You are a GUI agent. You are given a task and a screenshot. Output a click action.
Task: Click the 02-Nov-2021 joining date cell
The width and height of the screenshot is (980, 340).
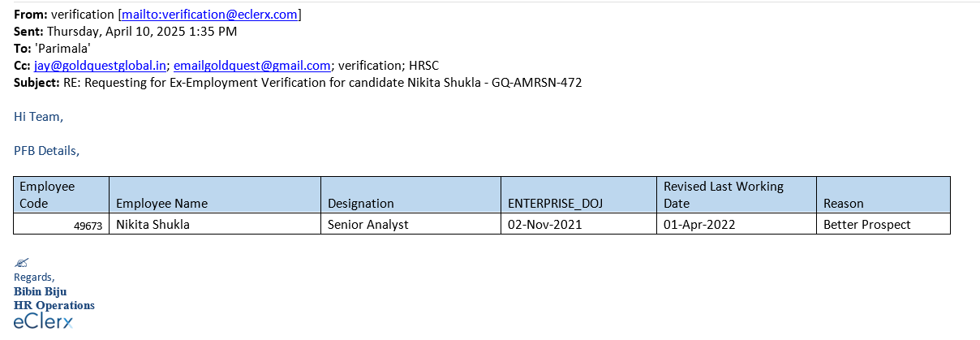[x=544, y=224]
